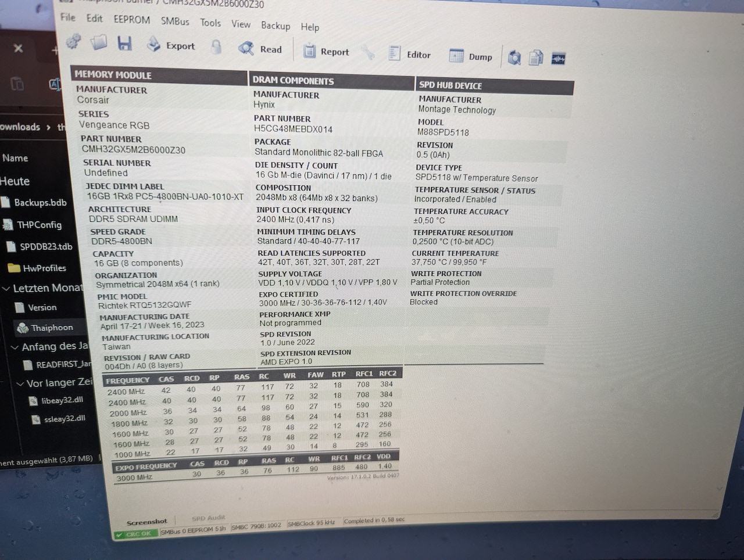Screen dimensions: 744x560
Task: Click the copy documents toolbar icon
Action: (536, 58)
